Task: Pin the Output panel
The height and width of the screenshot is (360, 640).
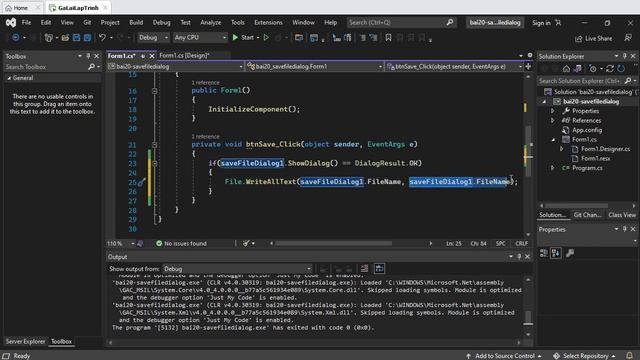Action: pos(519,256)
